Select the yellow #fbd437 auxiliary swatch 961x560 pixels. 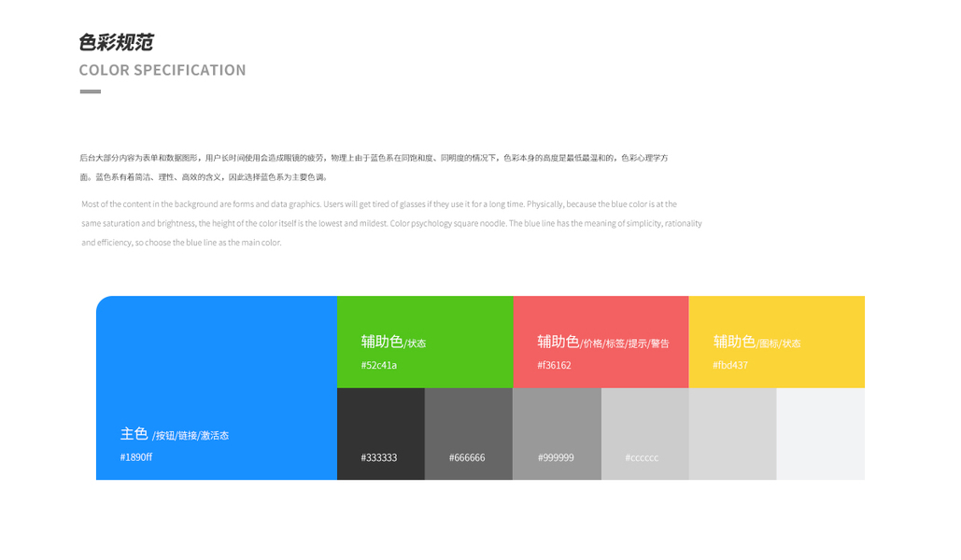point(776,342)
